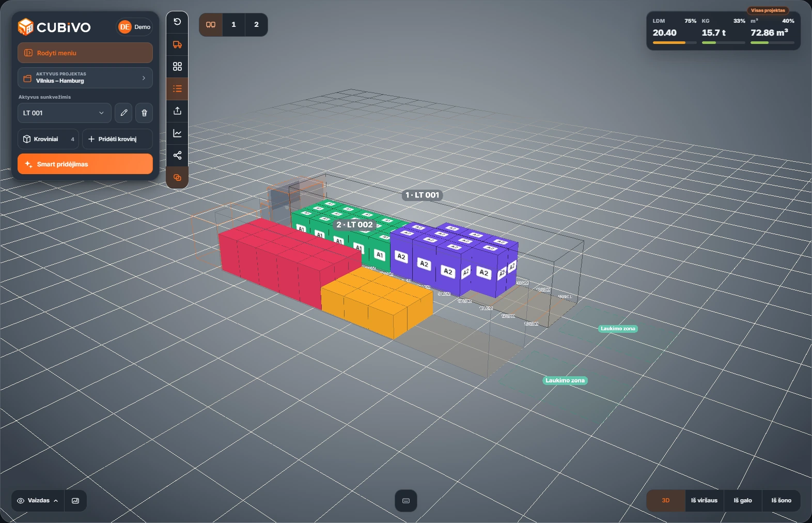
Task: Toggle the overlapping squares icon
Action: pos(177,178)
